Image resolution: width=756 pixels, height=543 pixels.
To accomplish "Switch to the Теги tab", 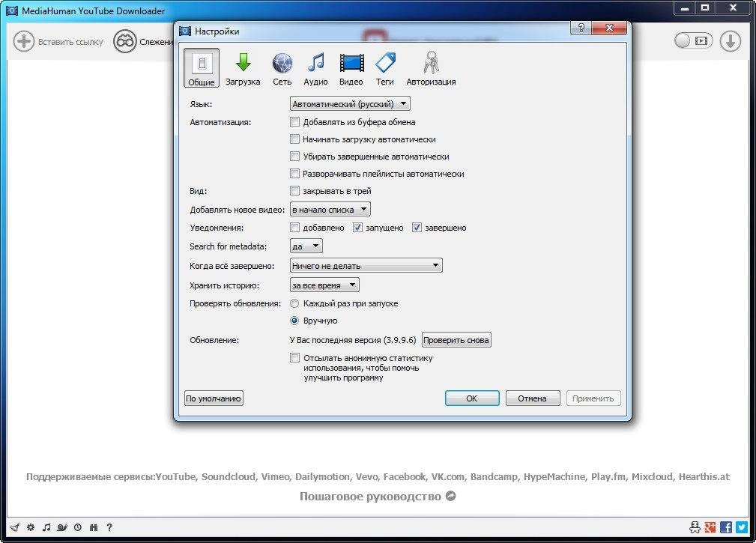I will (x=385, y=68).
